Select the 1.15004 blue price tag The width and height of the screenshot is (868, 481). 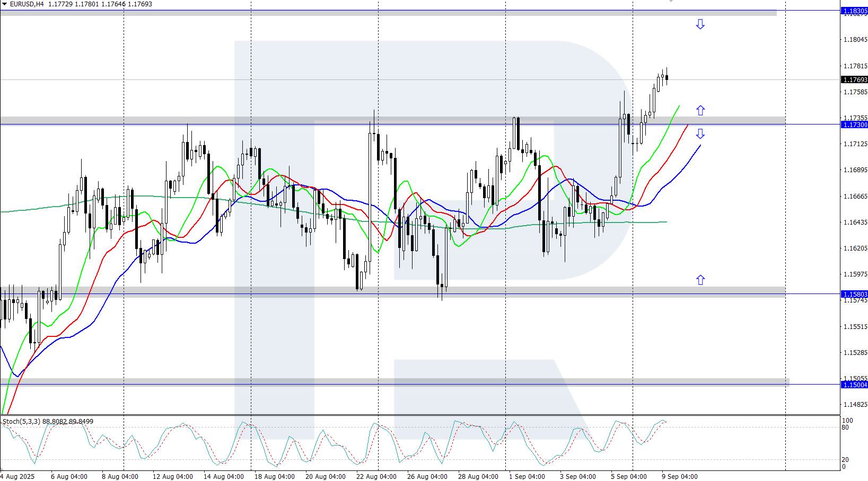pos(854,385)
